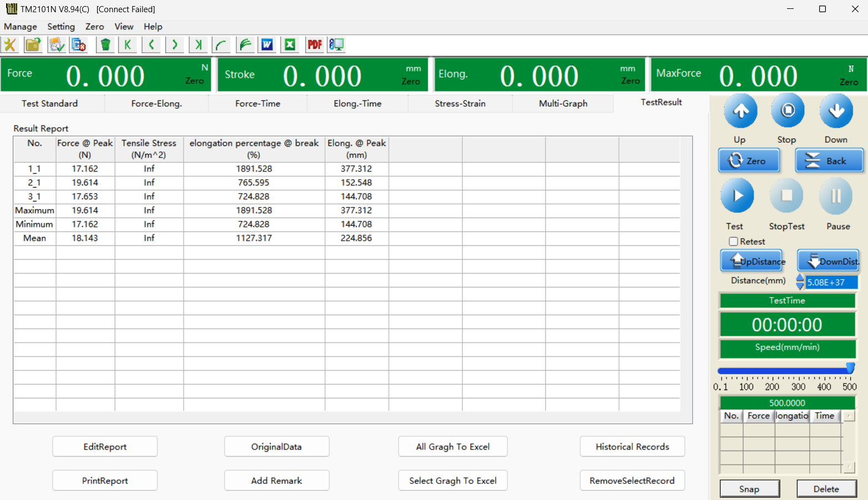Increase Distance with stepper up arrow
Viewport: 868px width, 500px height.
(800, 278)
